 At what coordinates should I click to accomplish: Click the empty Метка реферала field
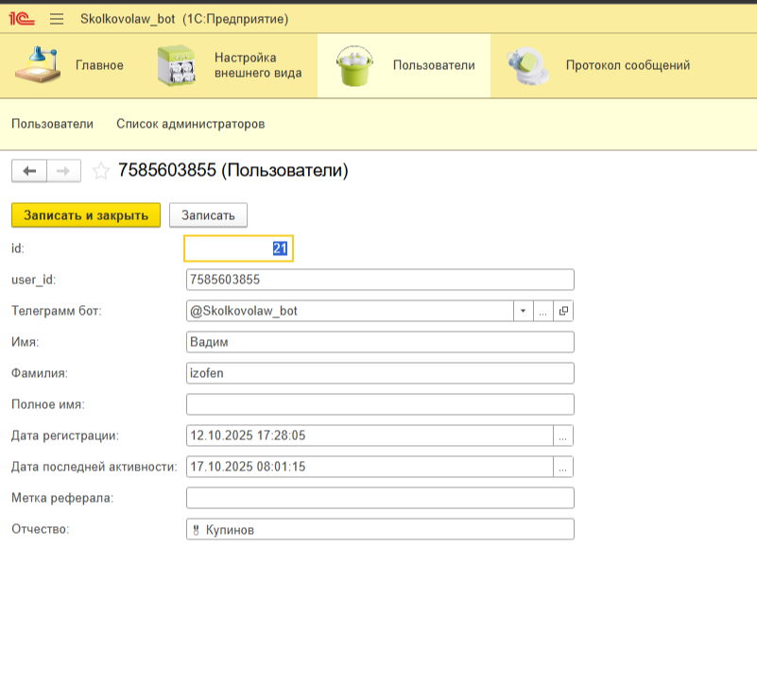(380, 498)
